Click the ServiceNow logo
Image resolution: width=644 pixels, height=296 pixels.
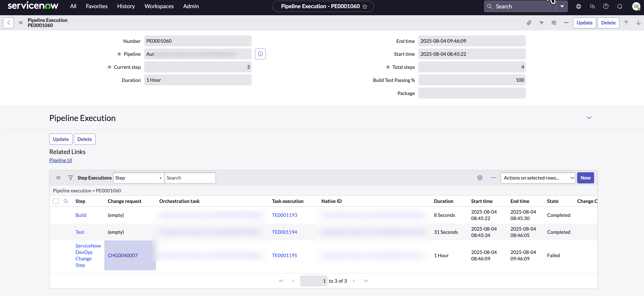33,6
